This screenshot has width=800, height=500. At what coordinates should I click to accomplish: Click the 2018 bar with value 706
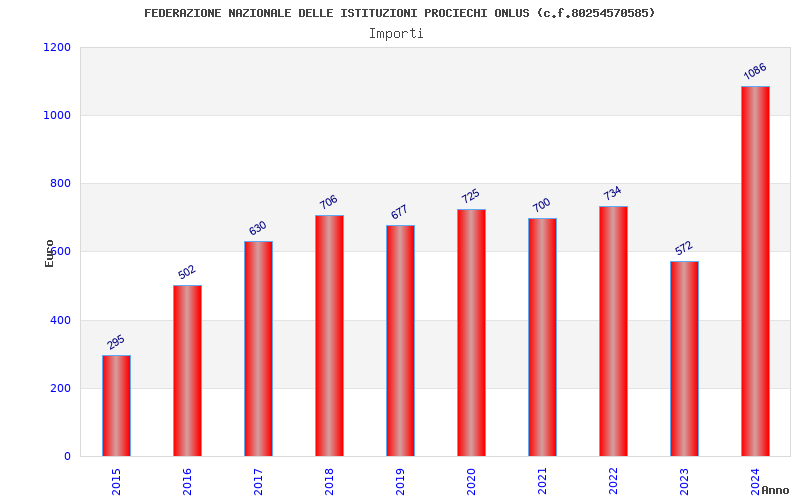[330, 336]
